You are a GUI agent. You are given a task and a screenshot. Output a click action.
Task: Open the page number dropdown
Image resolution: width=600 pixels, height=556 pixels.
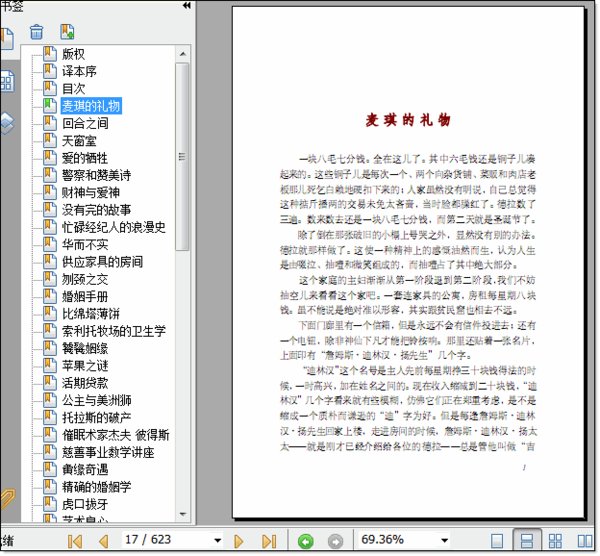(x=217, y=540)
